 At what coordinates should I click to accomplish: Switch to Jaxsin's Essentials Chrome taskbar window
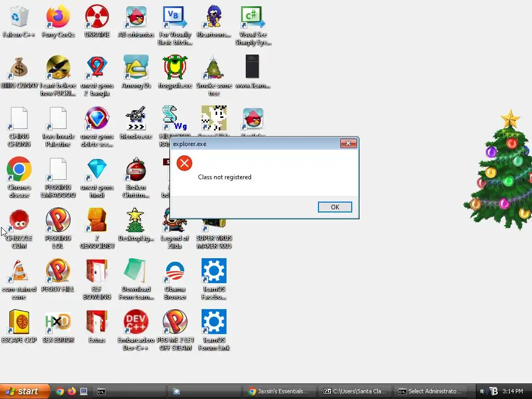point(280,391)
